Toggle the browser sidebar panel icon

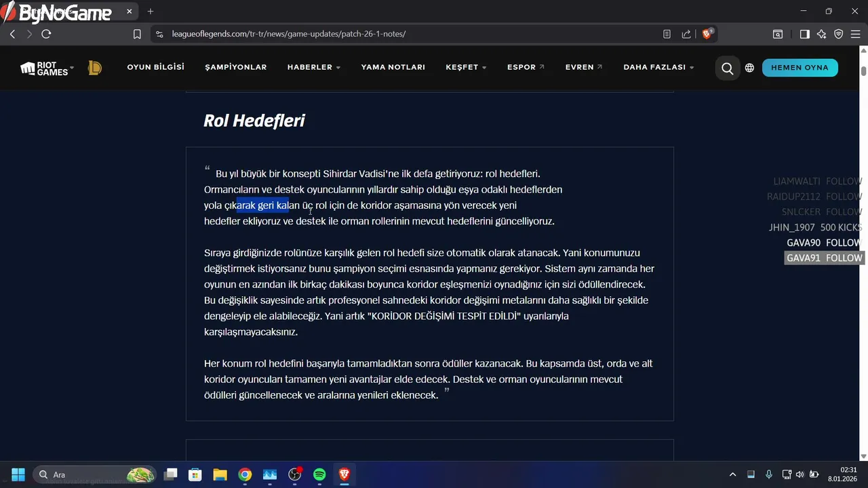point(805,34)
